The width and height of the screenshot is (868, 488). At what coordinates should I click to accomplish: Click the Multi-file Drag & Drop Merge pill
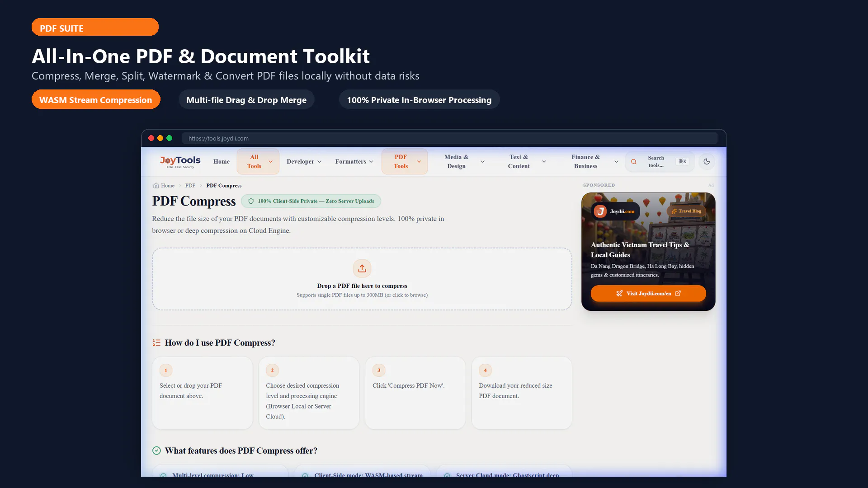tap(246, 100)
